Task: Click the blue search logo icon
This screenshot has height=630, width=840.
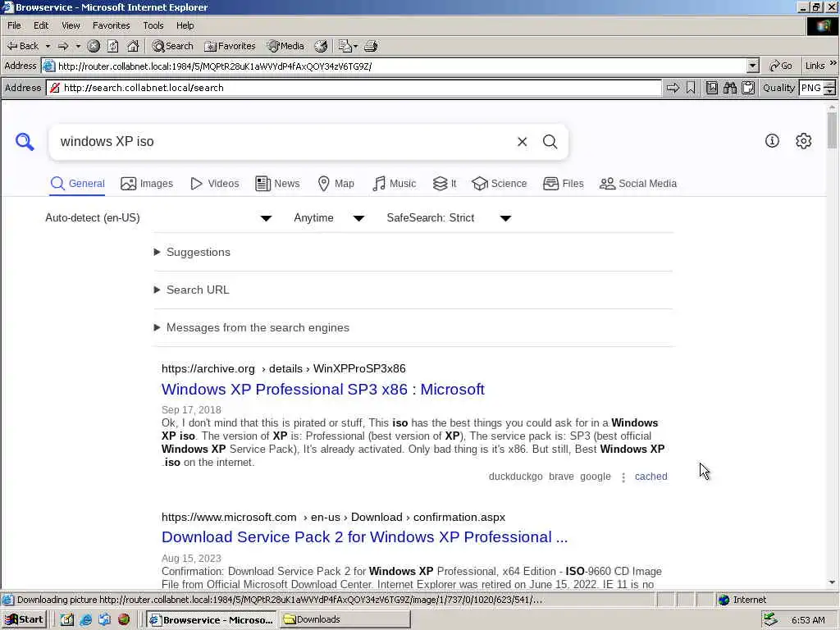Action: (x=25, y=141)
